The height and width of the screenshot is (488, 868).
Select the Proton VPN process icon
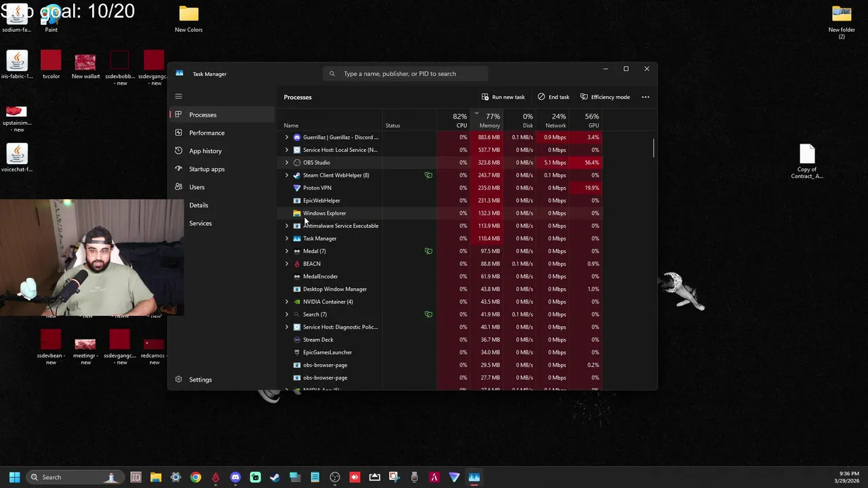click(x=297, y=188)
